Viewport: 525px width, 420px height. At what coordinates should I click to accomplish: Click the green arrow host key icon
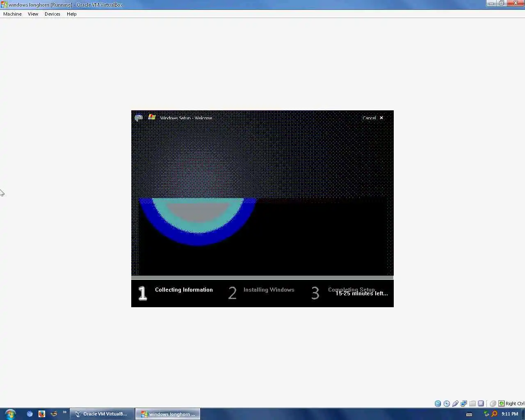point(501,404)
